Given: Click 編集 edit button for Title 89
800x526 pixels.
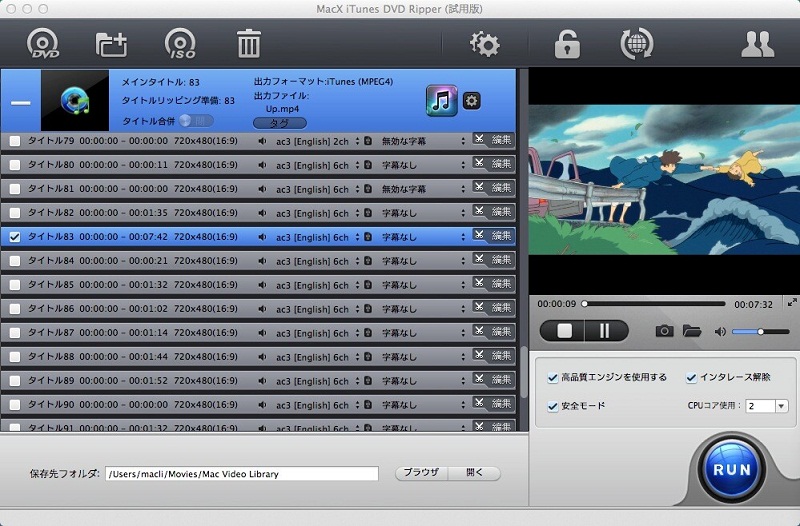Looking at the screenshot, I should (501, 380).
